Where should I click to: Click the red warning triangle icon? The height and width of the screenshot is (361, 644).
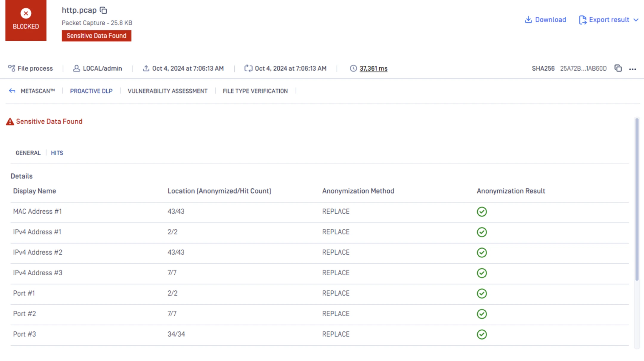coord(10,122)
